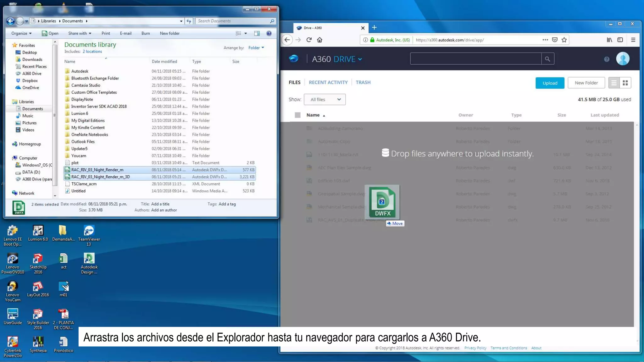Select the RAC_RIV_03_Night_Render_m_3D file
The image size is (644, 362).
[x=160, y=177]
